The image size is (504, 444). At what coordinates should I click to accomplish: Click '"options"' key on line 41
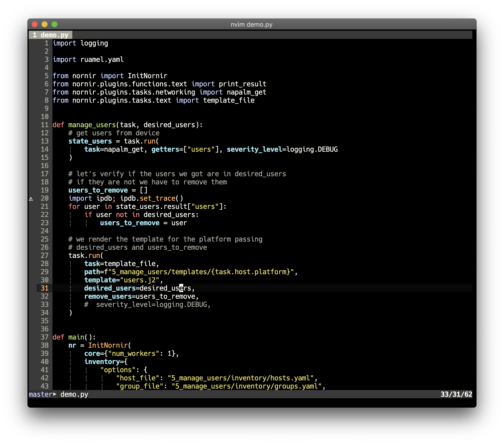(118, 370)
